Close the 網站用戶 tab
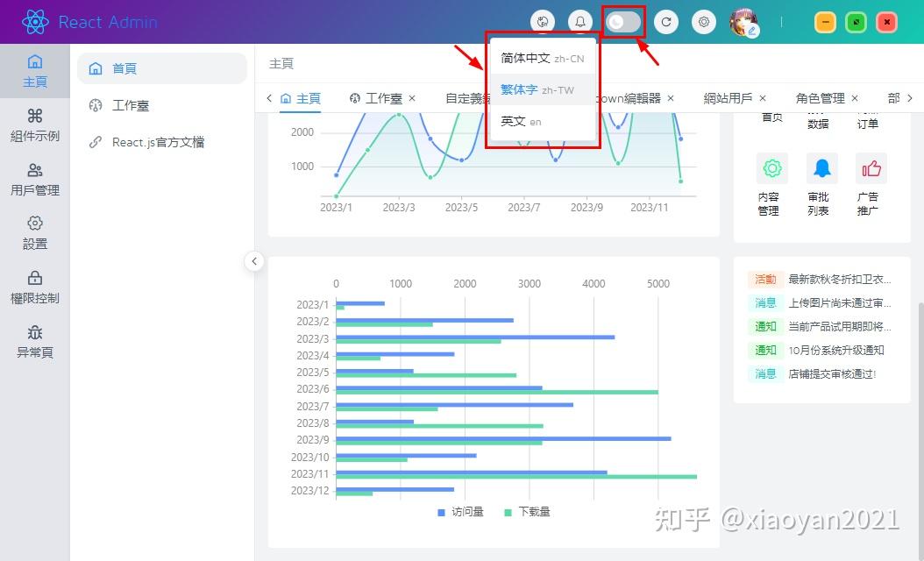 [x=763, y=98]
